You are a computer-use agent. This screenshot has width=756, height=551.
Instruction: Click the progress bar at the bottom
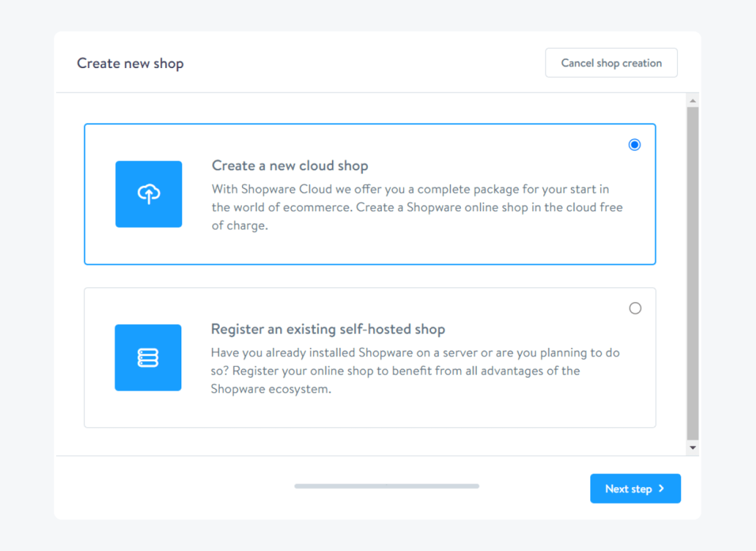386,486
